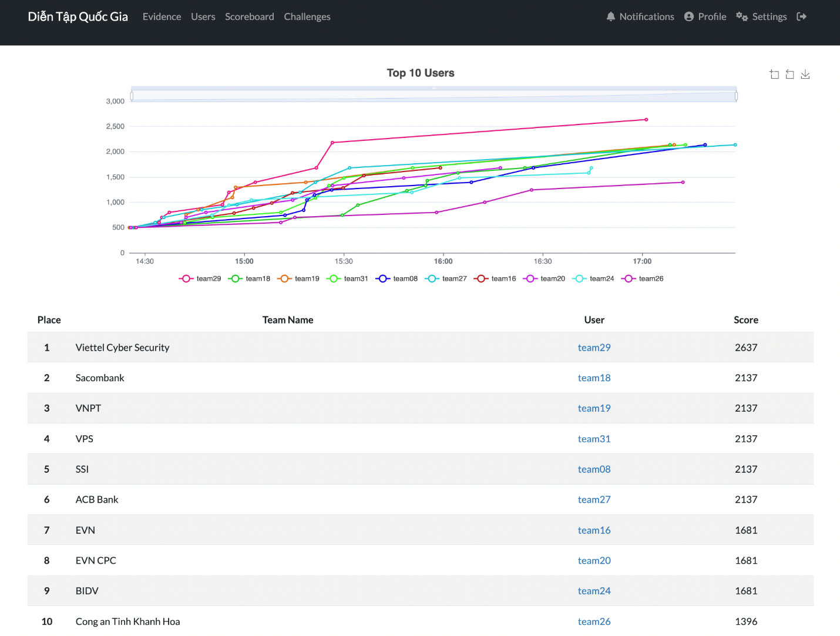Go to the Challenges page
The image size is (840, 636).
[x=307, y=16]
